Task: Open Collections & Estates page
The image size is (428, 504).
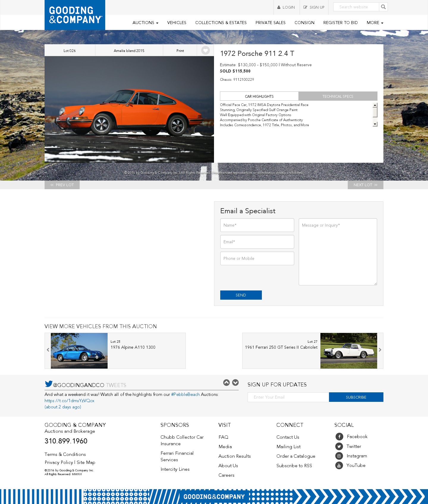Action: 221,23
